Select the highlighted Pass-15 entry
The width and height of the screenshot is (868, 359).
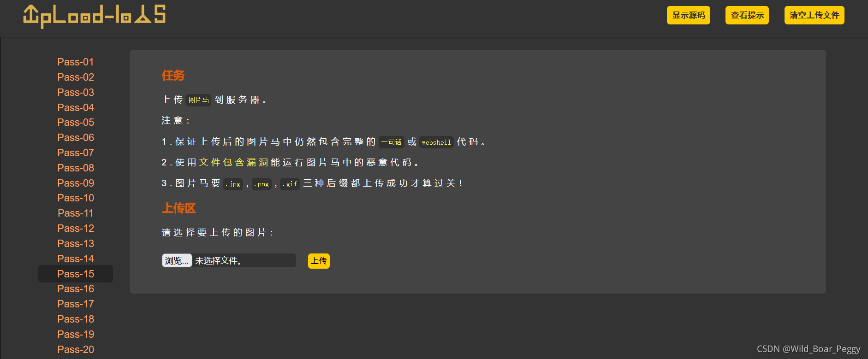tap(76, 274)
